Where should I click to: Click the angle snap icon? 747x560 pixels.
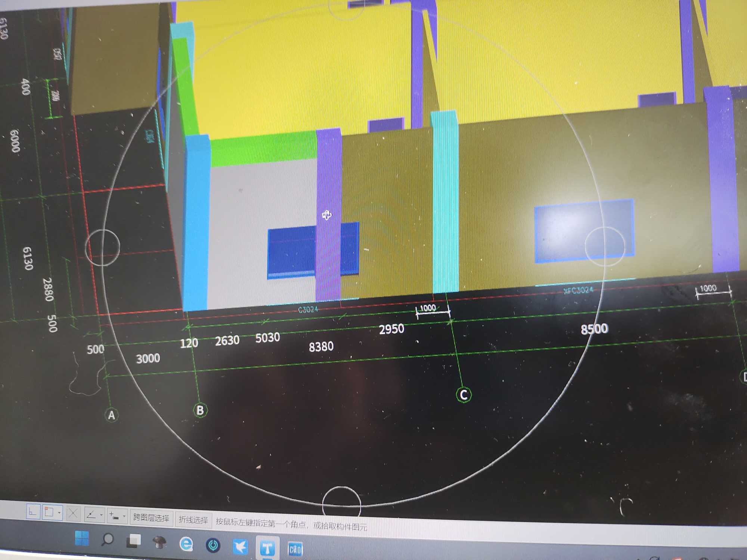pyautogui.click(x=91, y=514)
